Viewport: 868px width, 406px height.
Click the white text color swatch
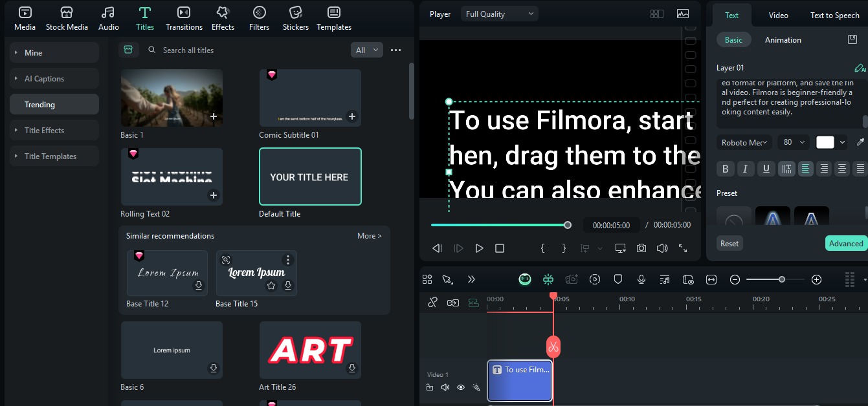pos(825,142)
